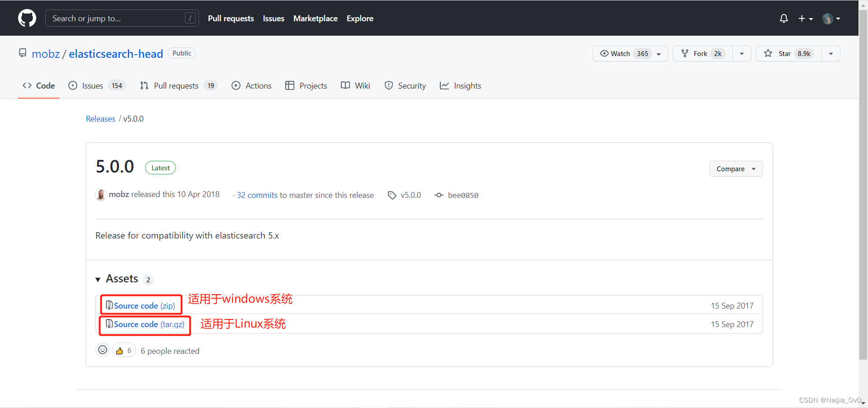The width and height of the screenshot is (868, 408).
Task: Open the Compare dropdown
Action: pos(736,169)
